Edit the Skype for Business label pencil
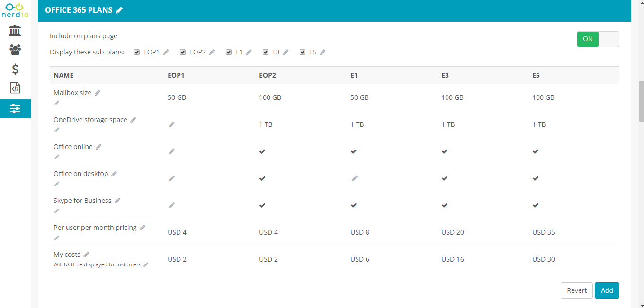Screen dimensions: 644x308 117,201
